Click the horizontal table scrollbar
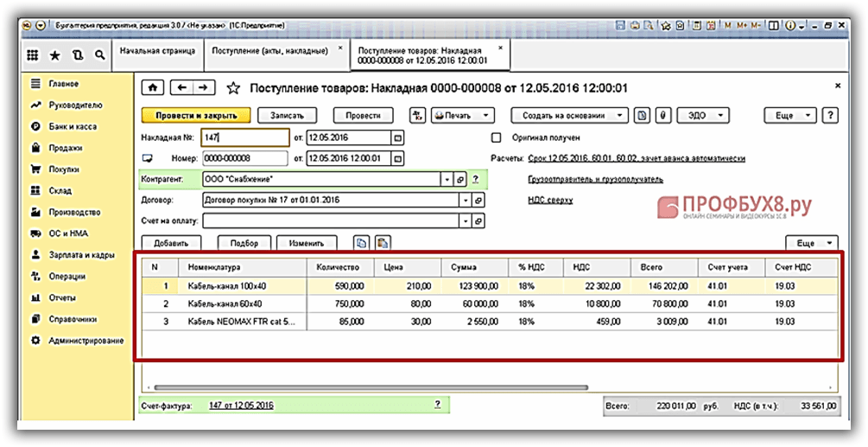 (x=371, y=387)
